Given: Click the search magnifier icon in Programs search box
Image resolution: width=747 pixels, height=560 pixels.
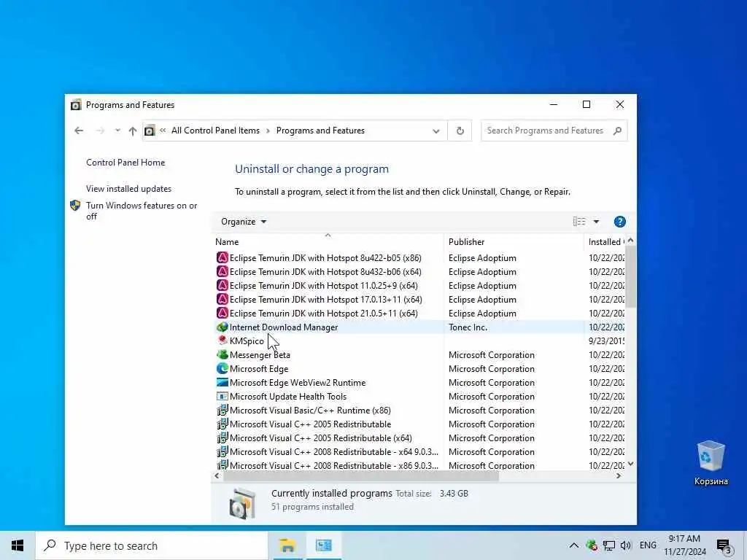Looking at the screenshot, I should point(617,131).
